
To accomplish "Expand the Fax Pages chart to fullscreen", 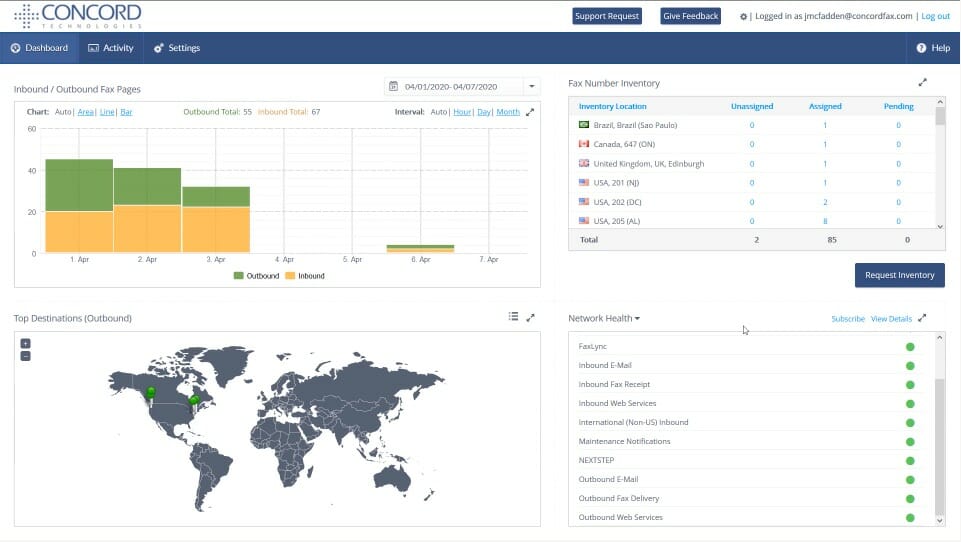I will [x=530, y=112].
